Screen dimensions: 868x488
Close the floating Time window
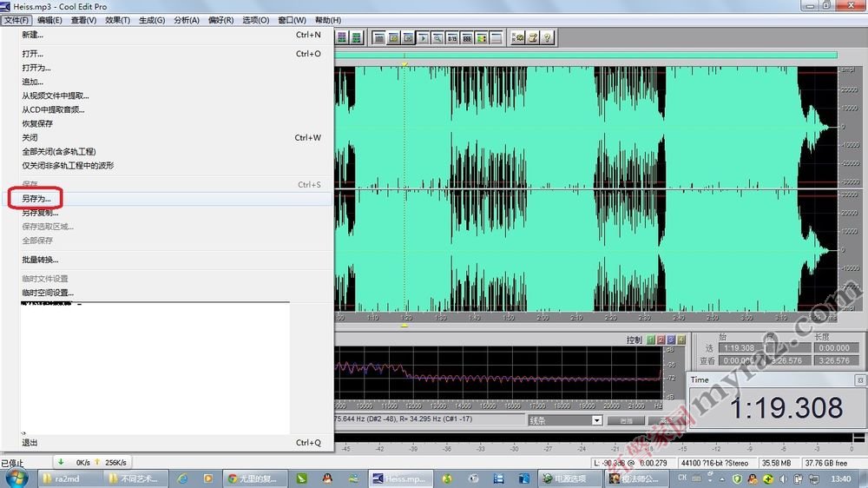coord(859,380)
